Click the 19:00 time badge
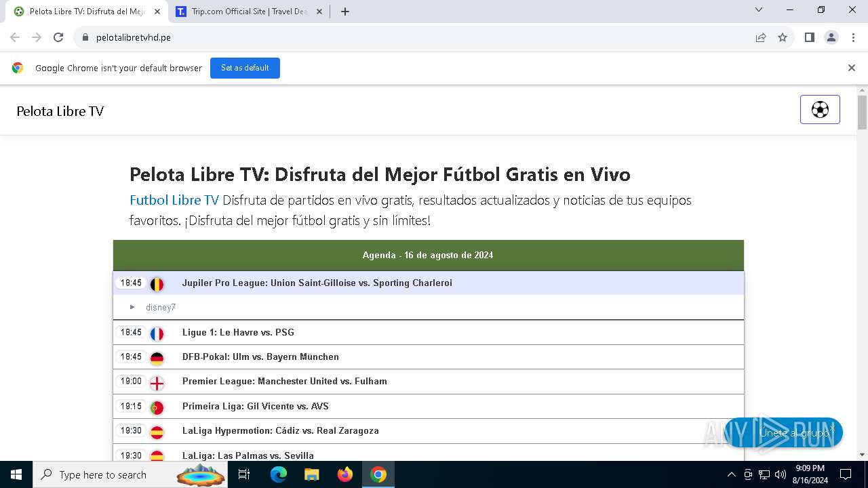Screen dimensions: 868x488 (x=131, y=382)
